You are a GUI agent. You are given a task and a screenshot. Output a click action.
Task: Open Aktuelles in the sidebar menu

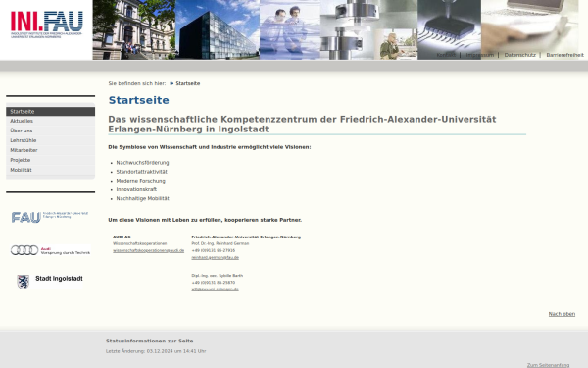[50, 121]
